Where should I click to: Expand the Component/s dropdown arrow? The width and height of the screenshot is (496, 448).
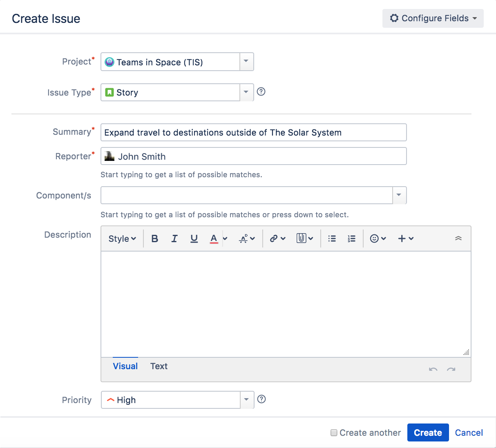click(399, 195)
